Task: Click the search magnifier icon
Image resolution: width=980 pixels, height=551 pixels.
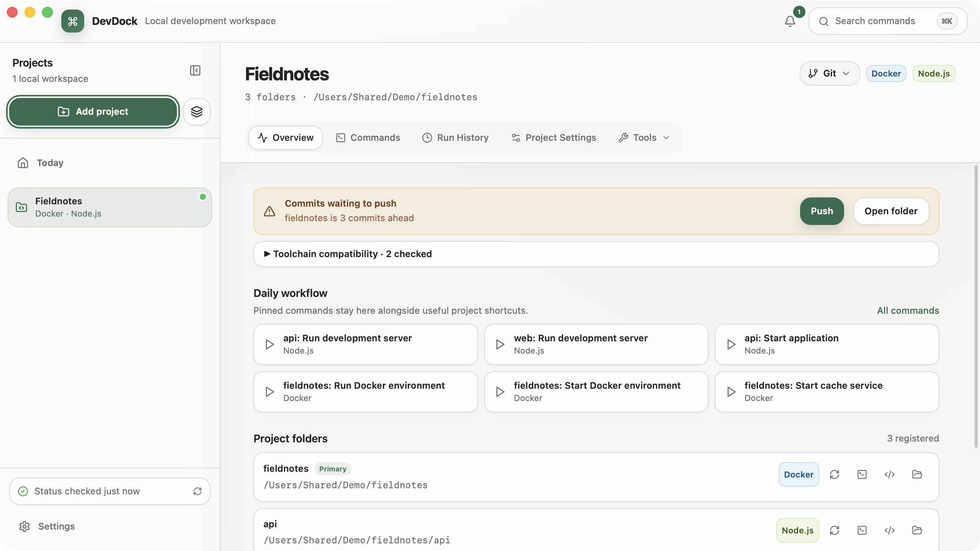Action: click(824, 21)
